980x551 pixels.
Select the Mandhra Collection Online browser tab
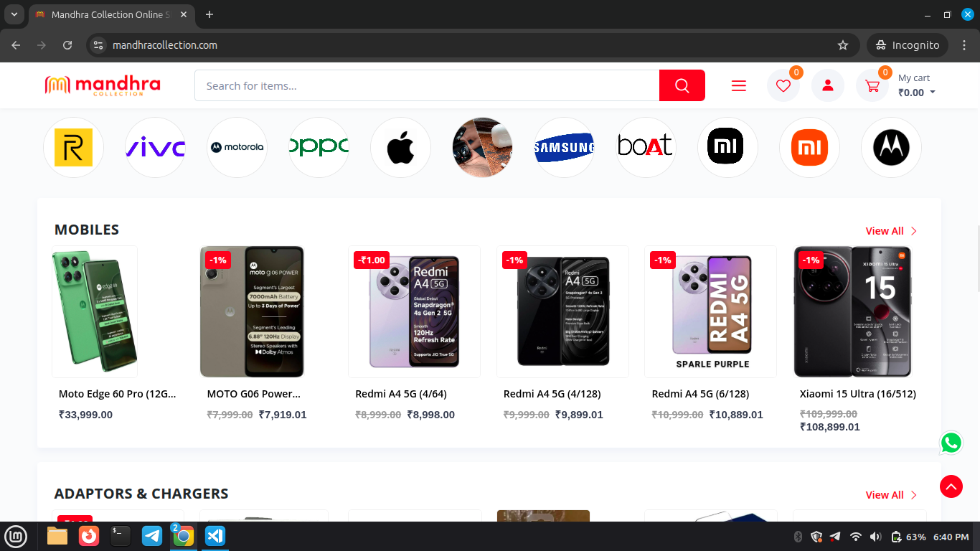click(x=111, y=14)
